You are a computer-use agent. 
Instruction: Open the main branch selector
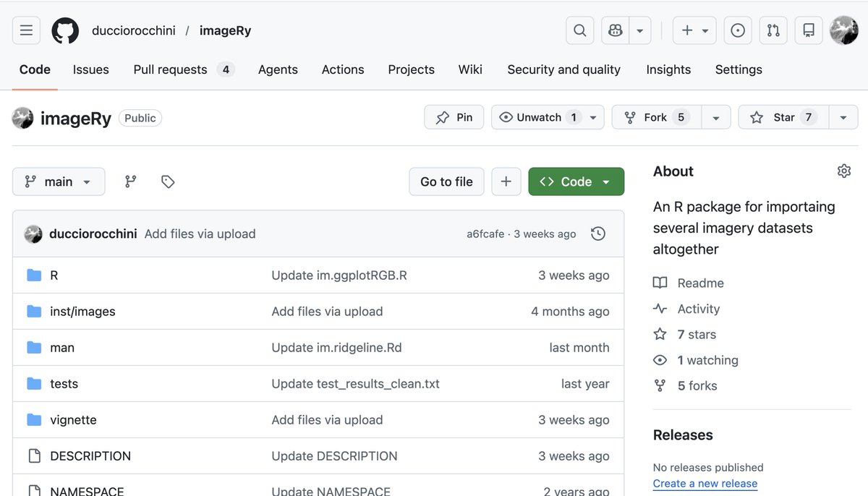coord(59,181)
